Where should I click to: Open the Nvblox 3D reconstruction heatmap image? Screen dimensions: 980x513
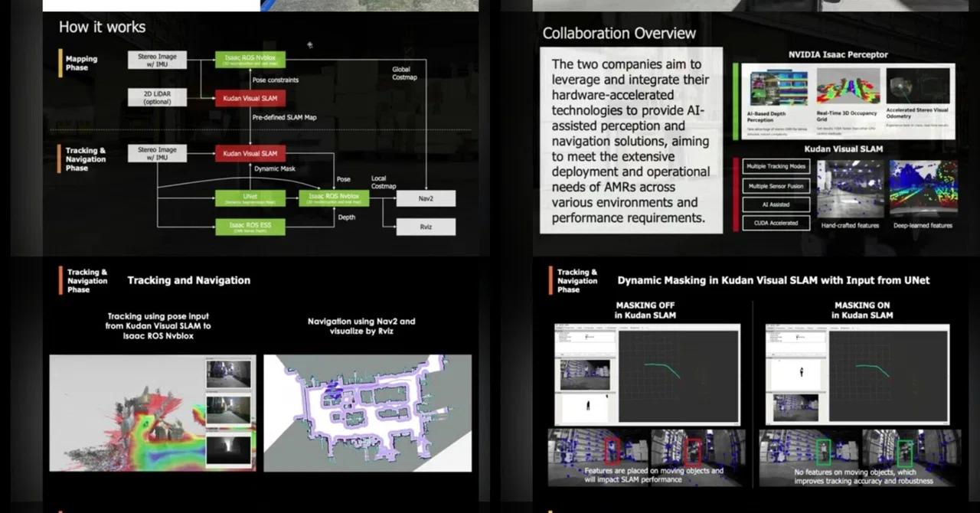(153, 413)
